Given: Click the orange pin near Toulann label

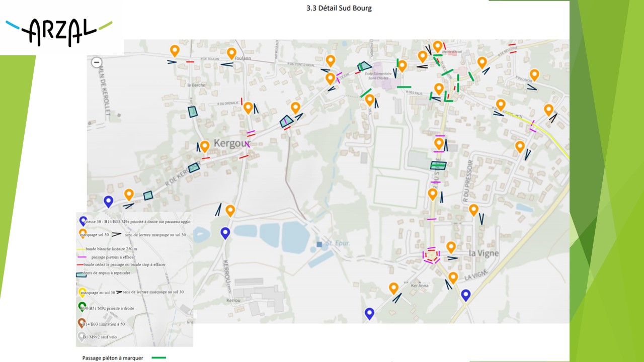Looking at the screenshot, I should click(231, 53).
